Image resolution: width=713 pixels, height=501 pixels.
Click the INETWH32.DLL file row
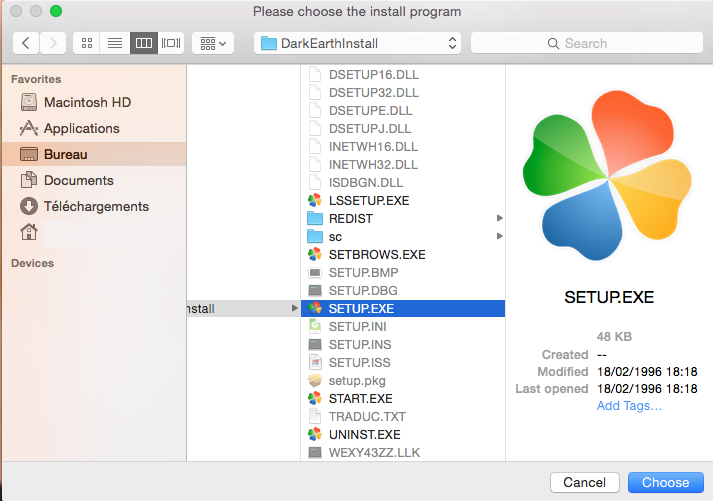(x=403, y=165)
